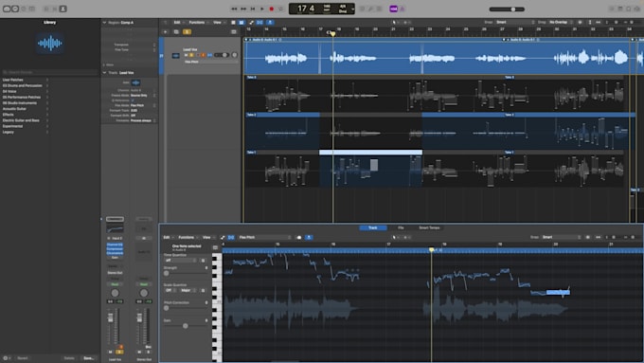Open the Tracks area Edit menu
This screenshot has width=644, height=363.
pyautogui.click(x=179, y=22)
